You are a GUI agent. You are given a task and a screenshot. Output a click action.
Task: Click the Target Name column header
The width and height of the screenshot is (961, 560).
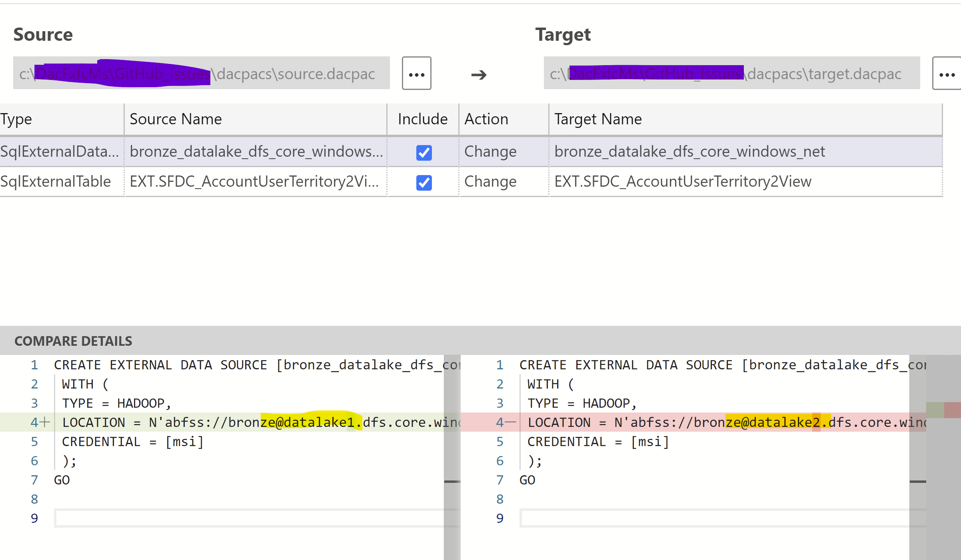point(597,119)
